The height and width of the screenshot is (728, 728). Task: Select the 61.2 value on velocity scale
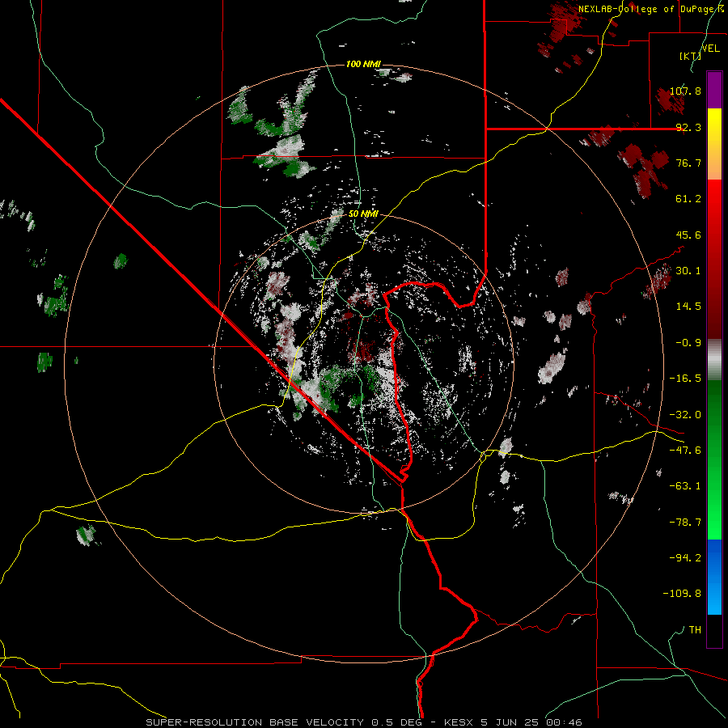[688, 199]
